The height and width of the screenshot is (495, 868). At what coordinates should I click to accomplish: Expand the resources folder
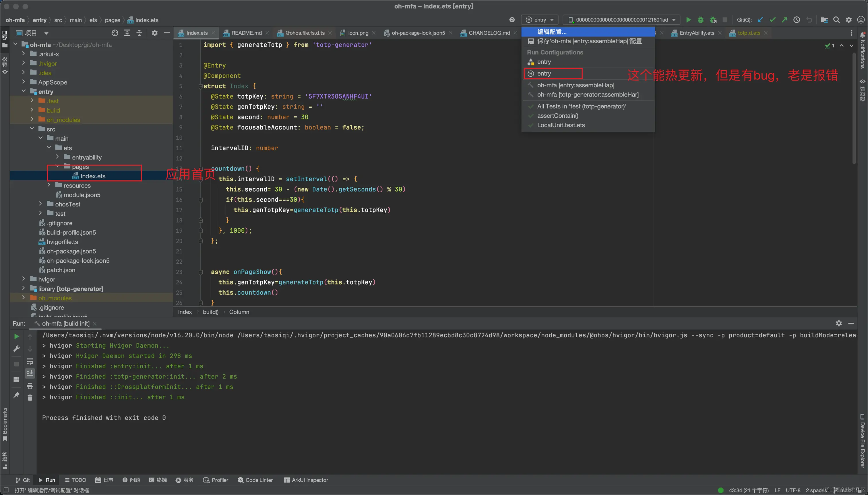[x=49, y=185]
